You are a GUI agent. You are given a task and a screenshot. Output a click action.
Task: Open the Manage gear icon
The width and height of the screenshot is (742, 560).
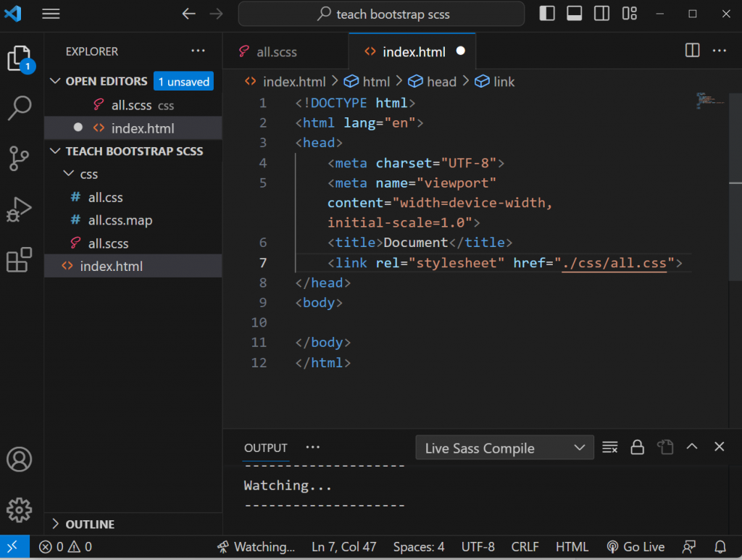(x=20, y=510)
